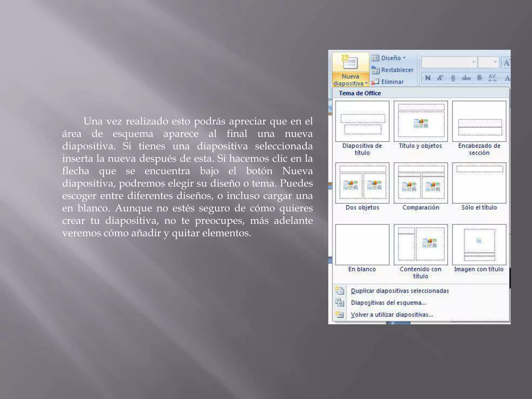
Task: Click the strikethrough abc icon
Action: coord(466,78)
